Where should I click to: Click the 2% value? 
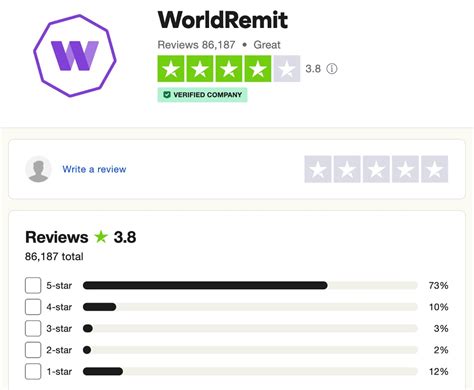coord(441,350)
